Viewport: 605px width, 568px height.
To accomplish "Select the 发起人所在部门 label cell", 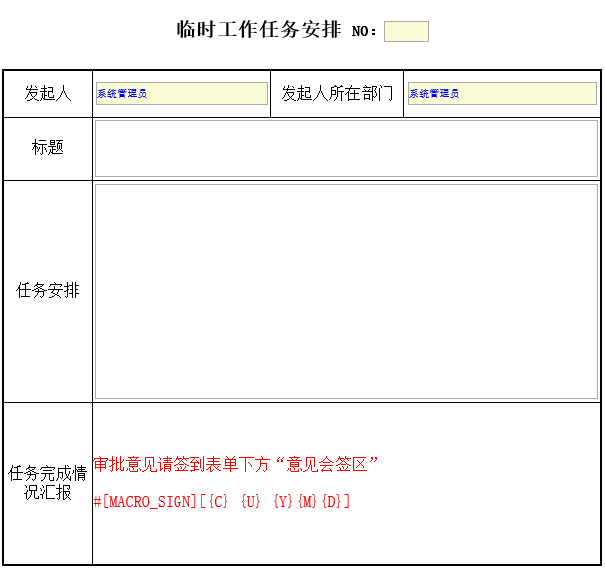I will tap(337, 94).
